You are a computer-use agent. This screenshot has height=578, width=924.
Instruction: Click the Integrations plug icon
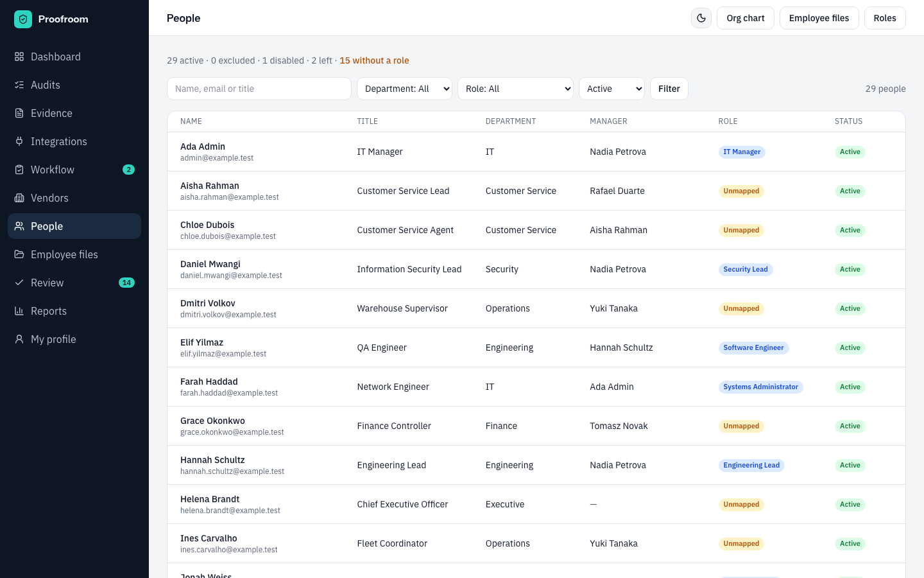pyautogui.click(x=19, y=141)
